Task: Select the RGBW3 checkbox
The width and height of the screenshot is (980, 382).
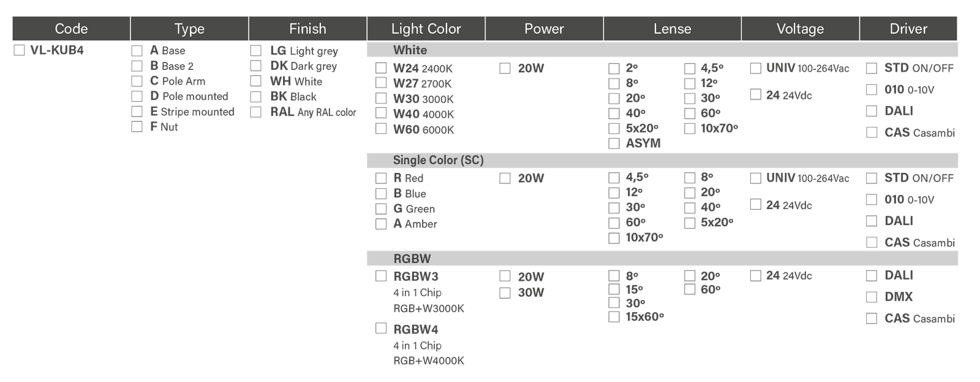Action: (381, 276)
